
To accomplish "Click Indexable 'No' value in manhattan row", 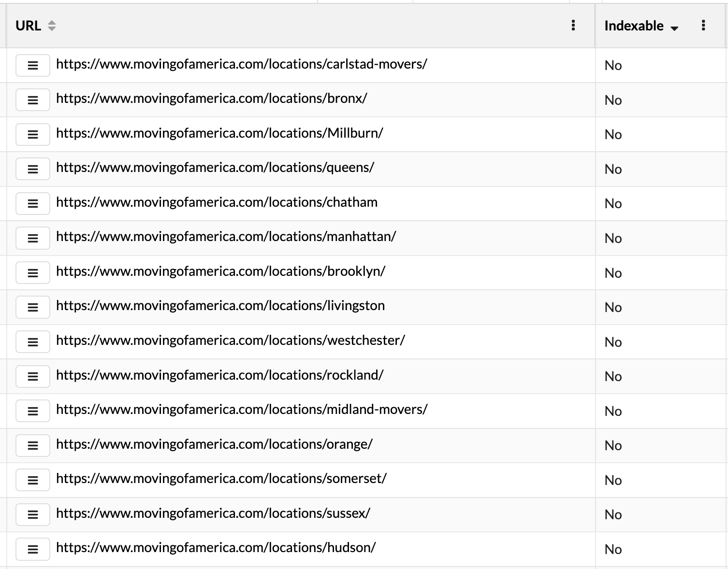I will [613, 239].
